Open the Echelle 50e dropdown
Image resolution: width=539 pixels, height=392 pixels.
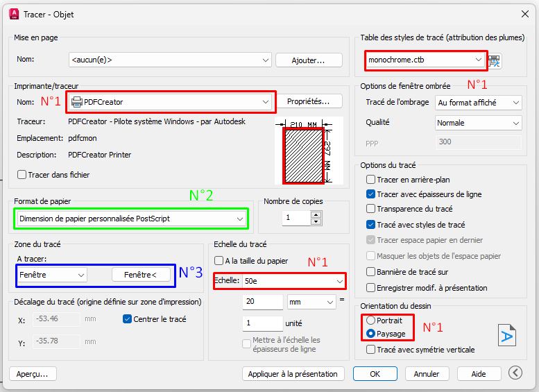293,281
